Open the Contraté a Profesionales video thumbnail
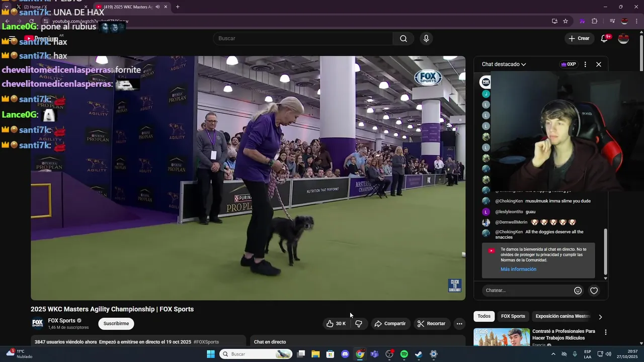Screen dimensions: 644x362 (x=502, y=337)
